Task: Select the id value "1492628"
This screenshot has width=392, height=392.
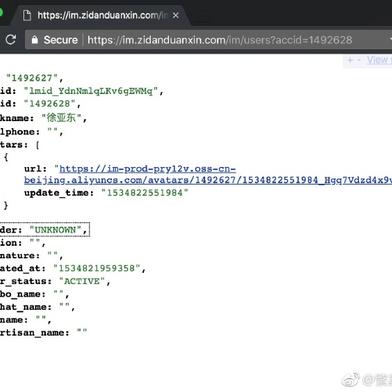Action: [x=50, y=104]
